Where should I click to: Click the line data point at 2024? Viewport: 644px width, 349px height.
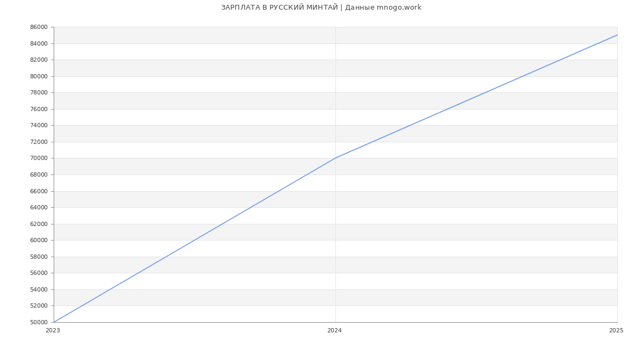tap(335, 158)
